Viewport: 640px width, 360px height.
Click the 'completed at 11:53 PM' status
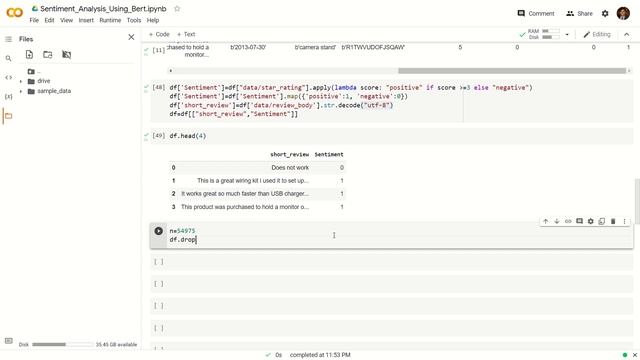pyautogui.click(x=320, y=355)
